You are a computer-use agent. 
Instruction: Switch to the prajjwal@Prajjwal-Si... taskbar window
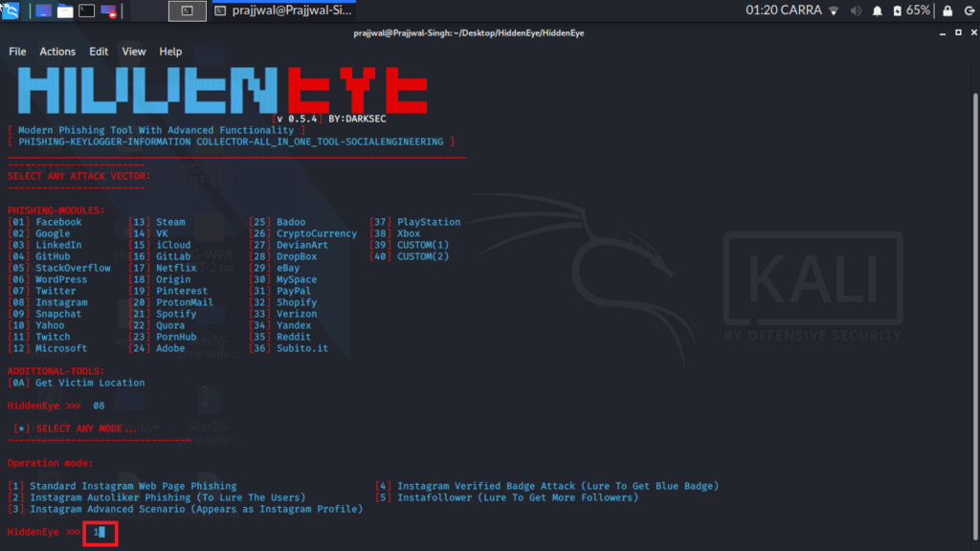[283, 11]
